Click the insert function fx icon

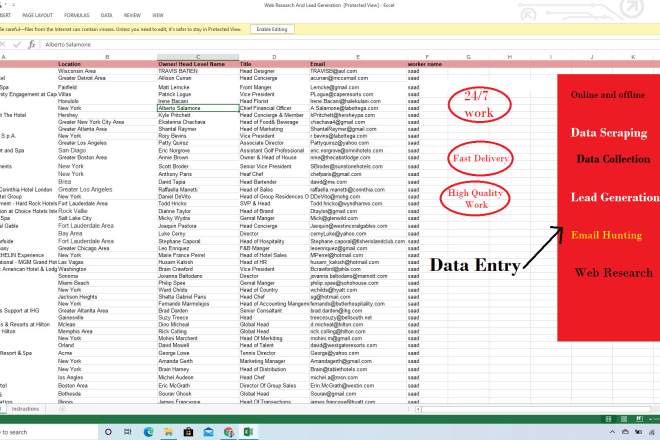(x=32, y=44)
